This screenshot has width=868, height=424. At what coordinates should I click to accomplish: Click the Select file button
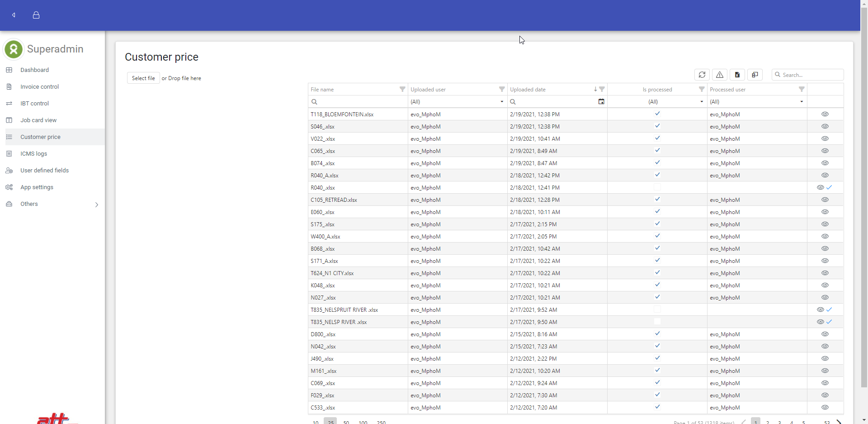(x=143, y=78)
